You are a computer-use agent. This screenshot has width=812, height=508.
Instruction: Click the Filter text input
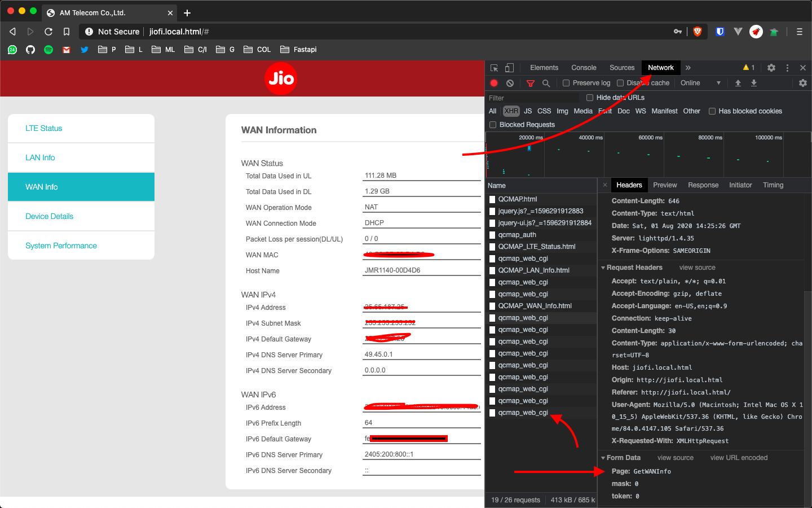(533, 98)
